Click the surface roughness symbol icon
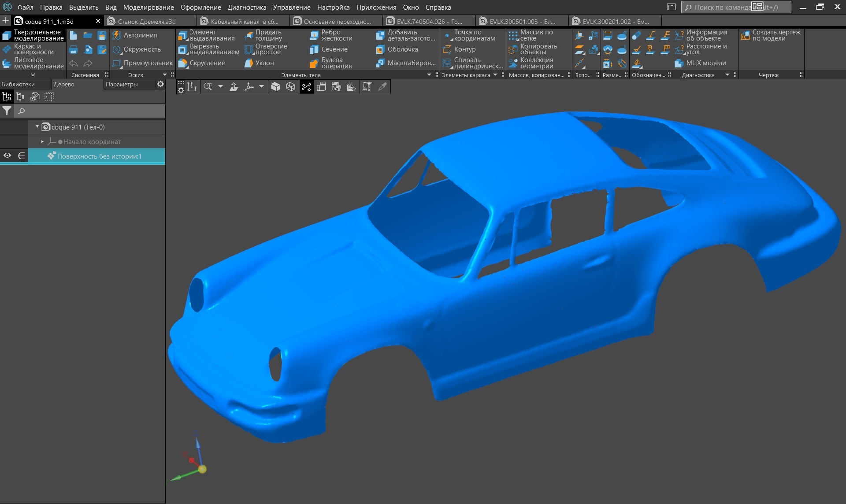Image resolution: width=846 pixels, height=504 pixels. pos(636,49)
